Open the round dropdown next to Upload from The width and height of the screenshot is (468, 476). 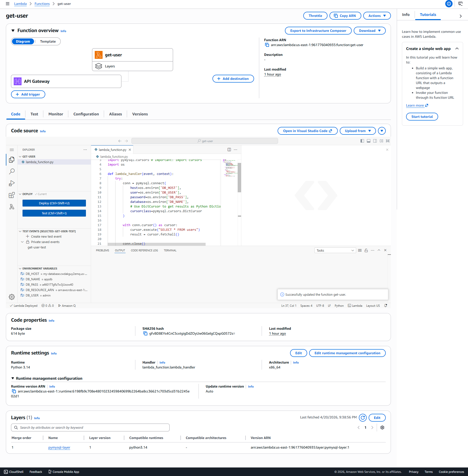(382, 131)
